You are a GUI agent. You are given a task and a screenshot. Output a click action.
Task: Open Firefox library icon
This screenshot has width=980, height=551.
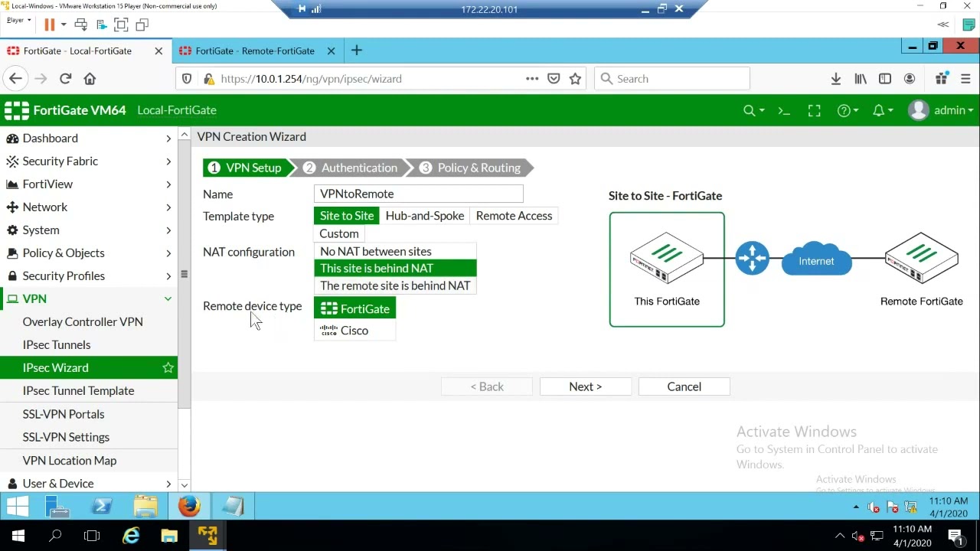pos(861,79)
